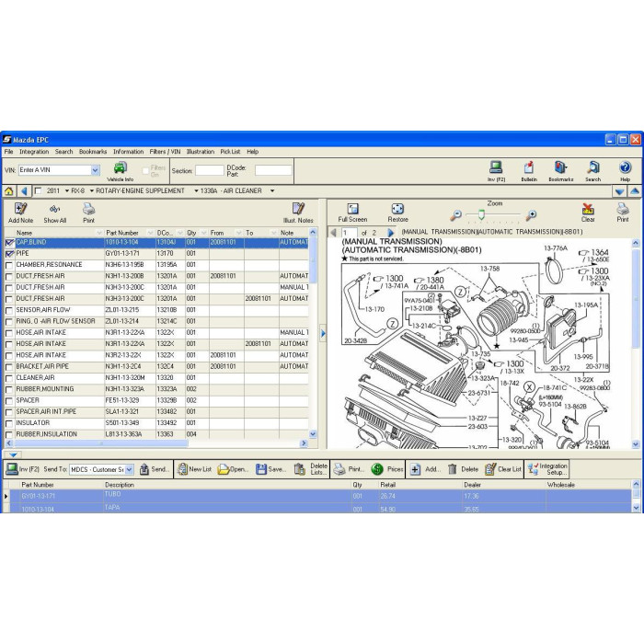Viewport: 644px width, 644px height.
Task: Check the BRACKET,AIR PIPE checkbox
Action: (9, 367)
